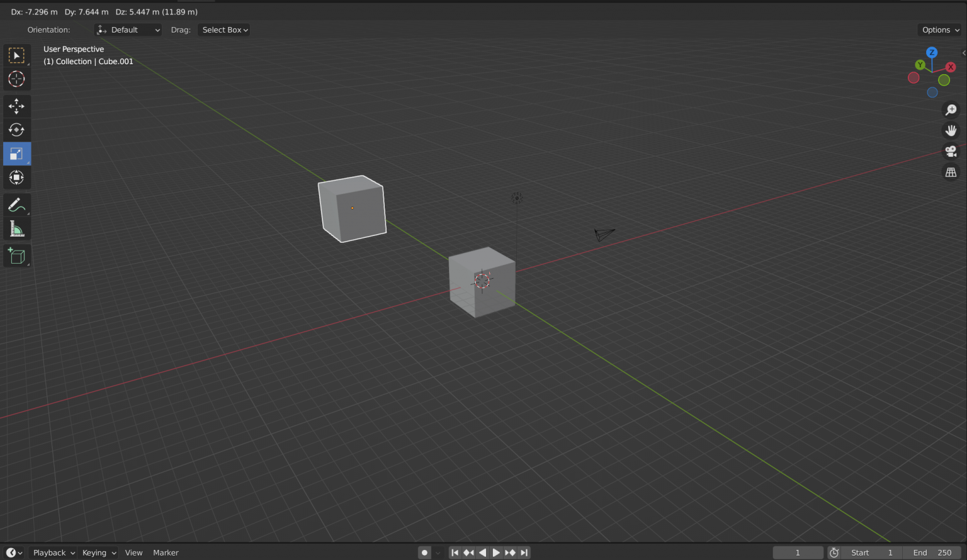The height and width of the screenshot is (560, 967).
Task: Open the Marker menu
Action: [166, 552]
